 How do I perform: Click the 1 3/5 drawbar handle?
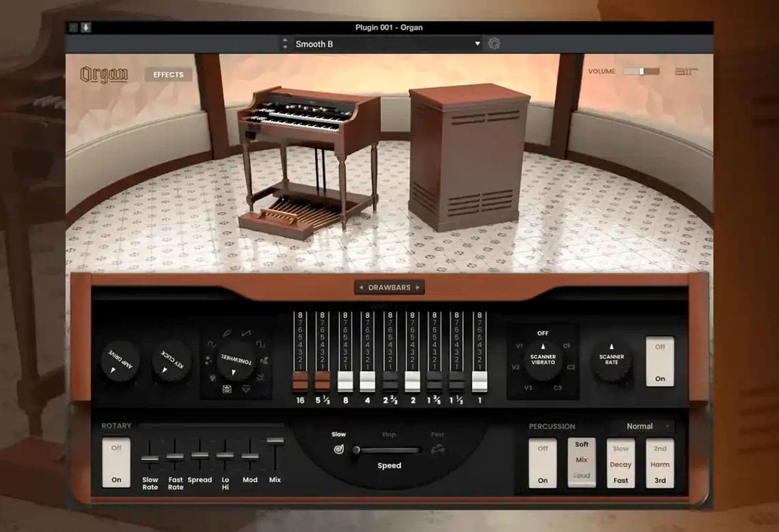click(435, 381)
